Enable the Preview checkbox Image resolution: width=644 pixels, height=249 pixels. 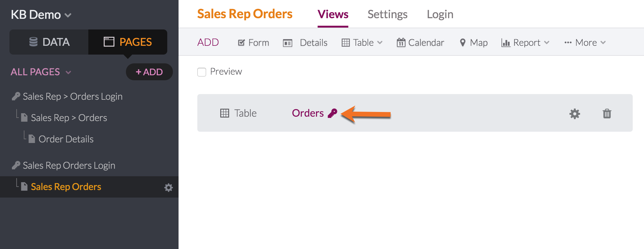click(202, 72)
